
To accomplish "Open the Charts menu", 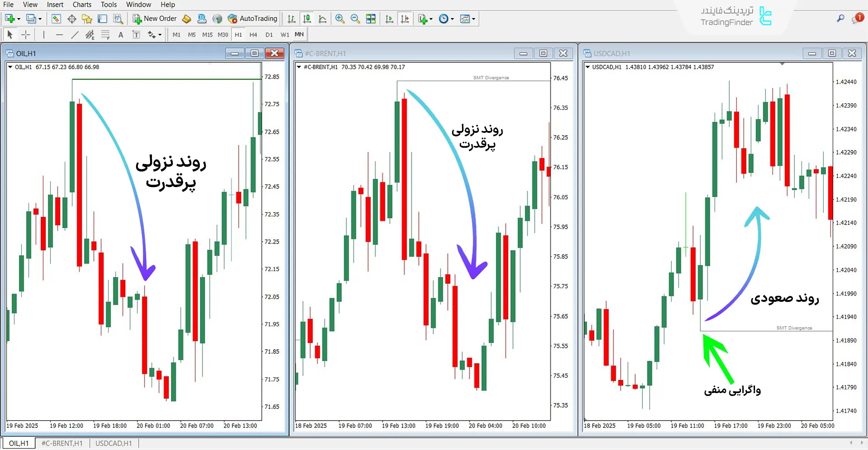I will coord(82,5).
